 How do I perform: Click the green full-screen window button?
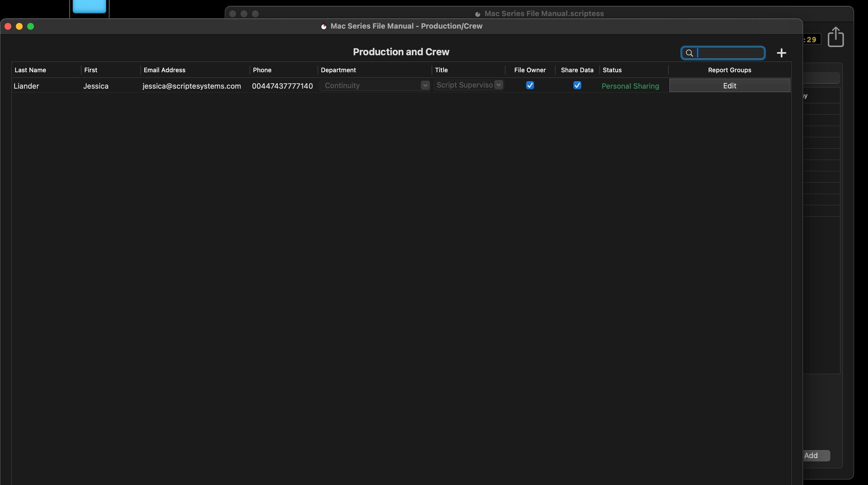click(x=30, y=26)
